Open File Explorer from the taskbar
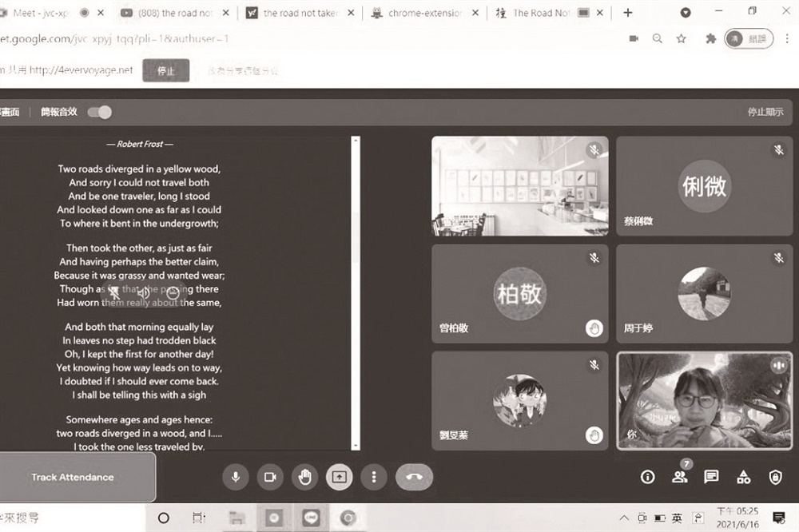 coord(237,518)
